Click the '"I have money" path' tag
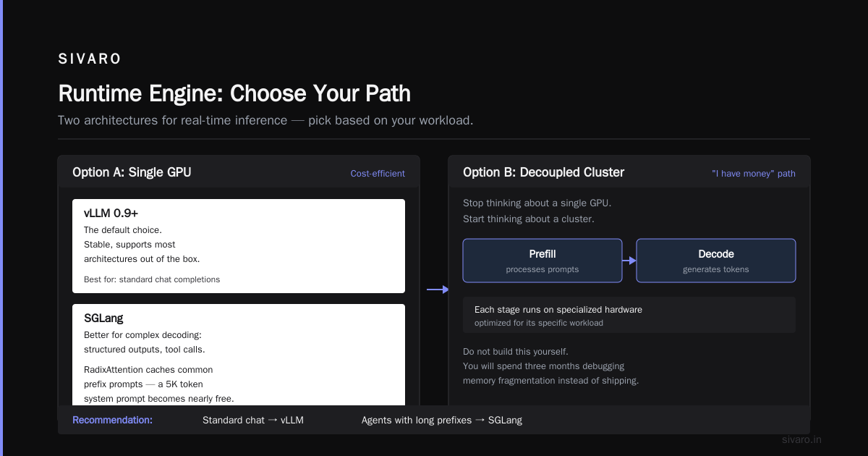Viewport: 868px width, 456px height. (x=754, y=174)
